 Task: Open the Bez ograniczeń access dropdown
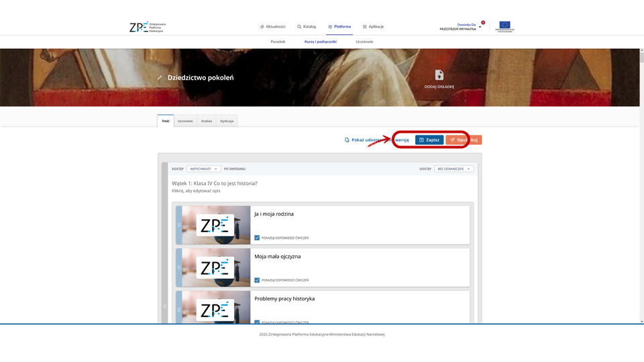coord(453,169)
